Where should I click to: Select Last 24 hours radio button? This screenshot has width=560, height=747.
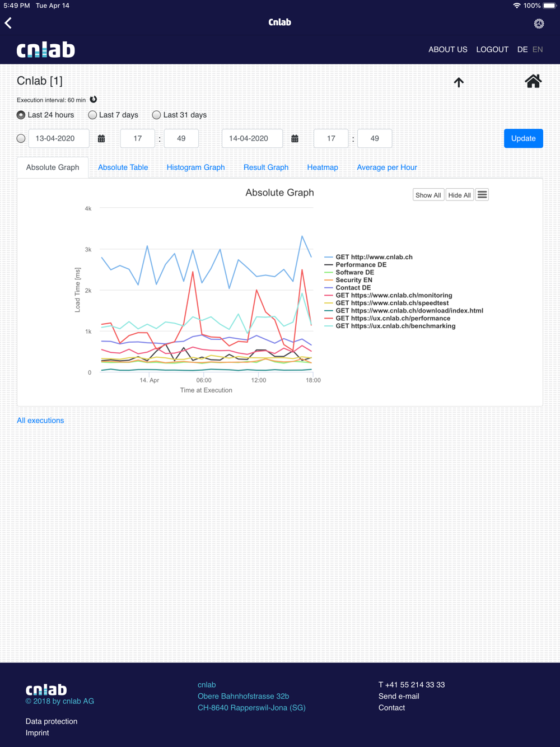[x=21, y=115]
